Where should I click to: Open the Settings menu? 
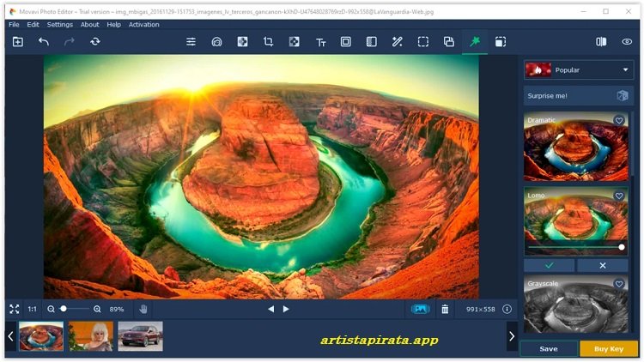pyautogui.click(x=59, y=25)
